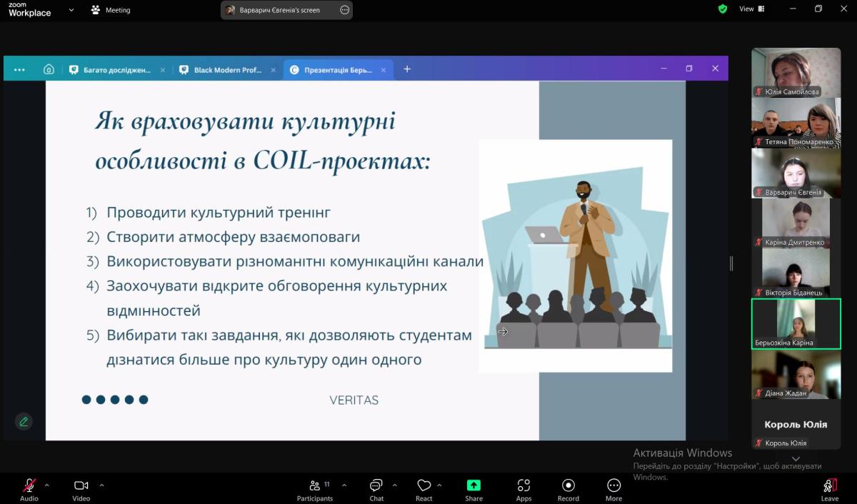Click the green annotation pencil icon

click(x=24, y=421)
